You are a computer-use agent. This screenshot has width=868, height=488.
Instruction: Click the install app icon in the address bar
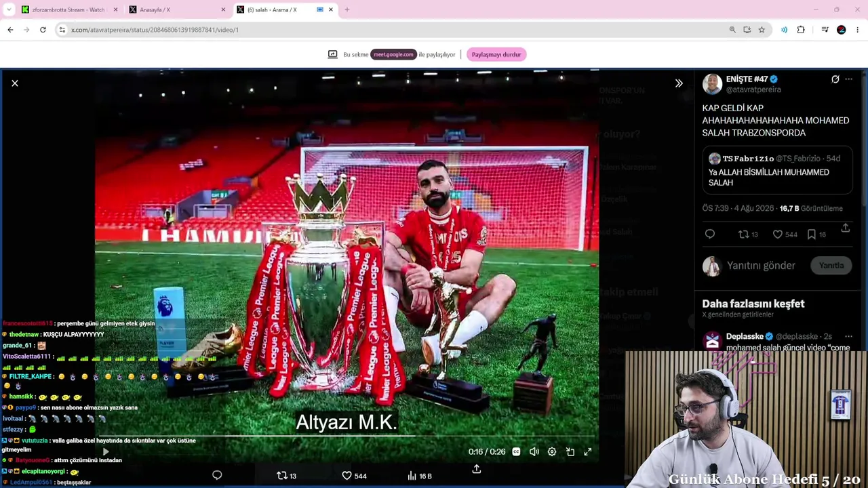click(x=747, y=30)
